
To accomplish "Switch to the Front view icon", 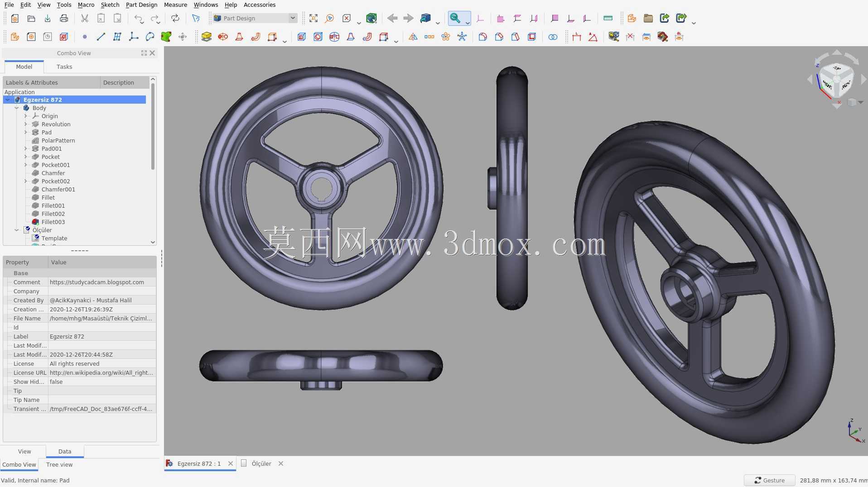I will tap(500, 18).
